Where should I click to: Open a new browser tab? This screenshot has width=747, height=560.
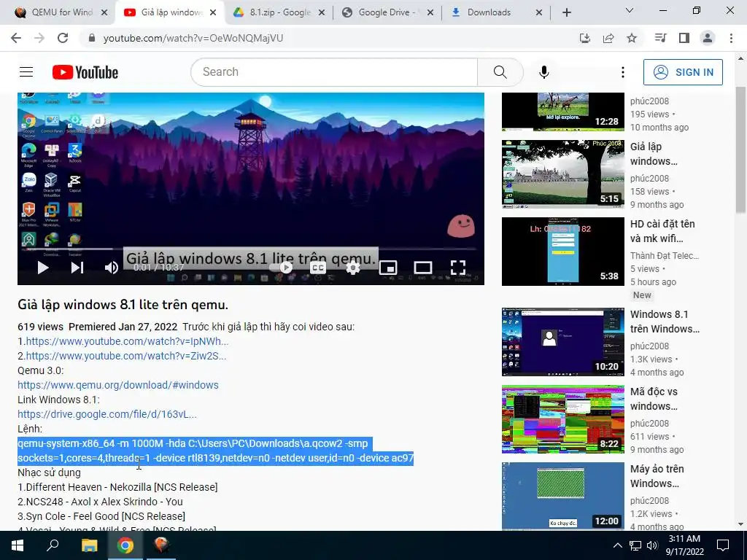(x=566, y=12)
